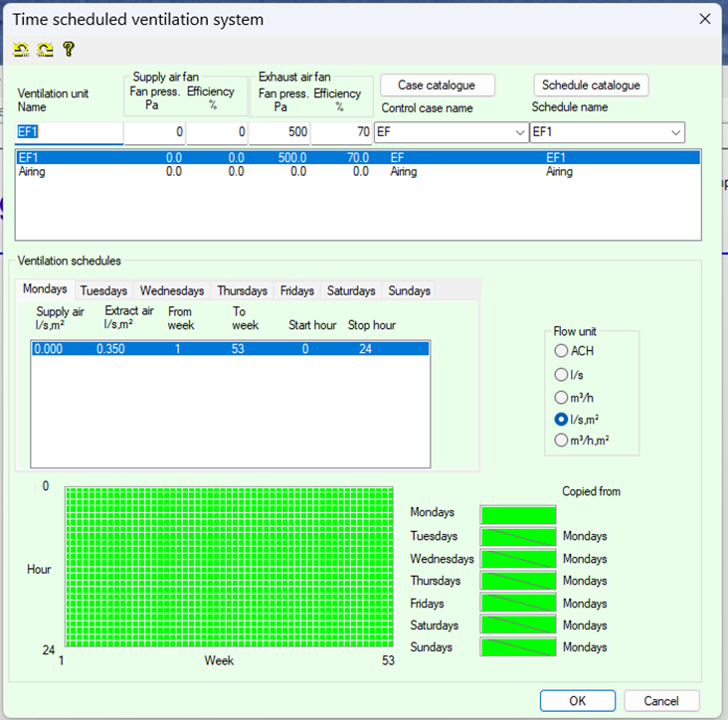Click the ventilation unit name field
Image resolution: width=728 pixels, height=720 pixels.
(x=70, y=133)
